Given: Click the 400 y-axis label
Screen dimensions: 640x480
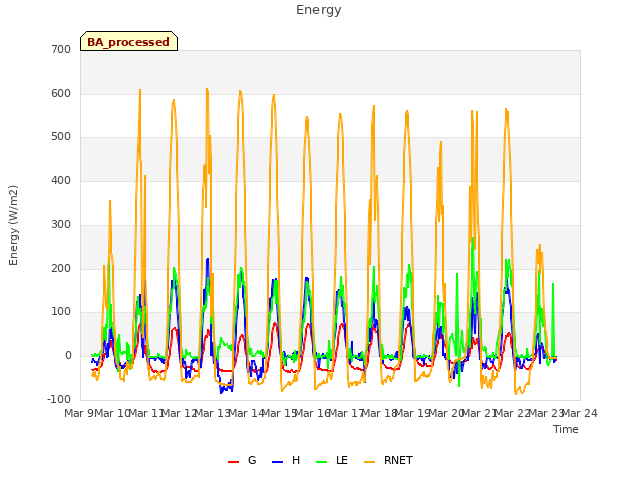Looking at the screenshot, I should click(x=61, y=181).
